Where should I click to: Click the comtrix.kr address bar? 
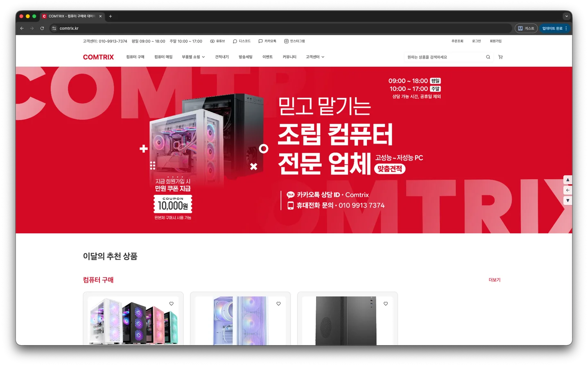(280, 28)
